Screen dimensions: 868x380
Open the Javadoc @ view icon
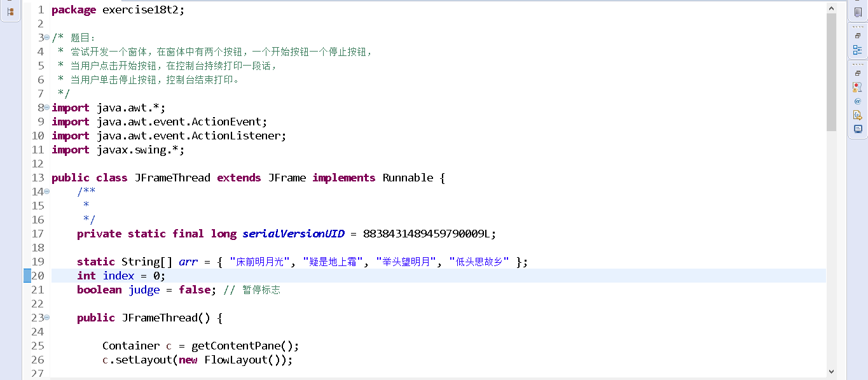[858, 101]
